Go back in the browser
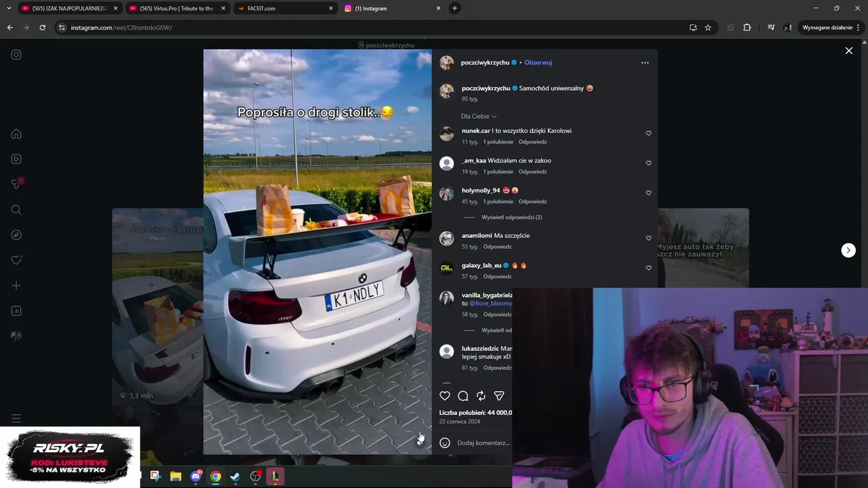Image resolution: width=868 pixels, height=488 pixels. [x=9, y=28]
